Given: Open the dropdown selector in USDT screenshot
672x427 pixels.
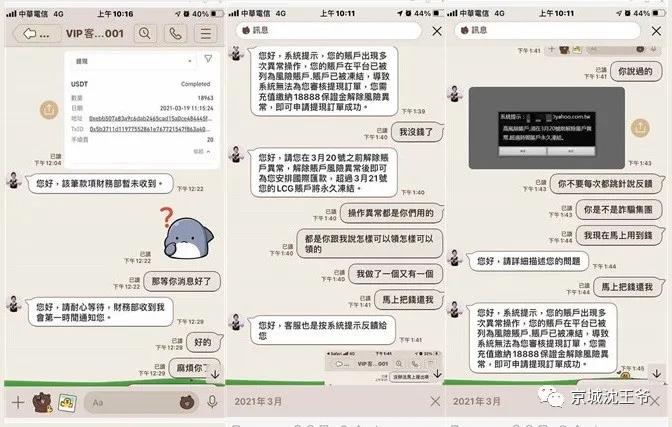Looking at the screenshot, I should (134, 61).
